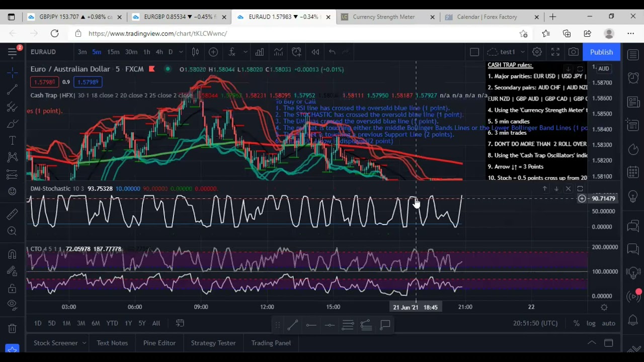The image size is (644, 362).
Task: Switch to the D daily timeframe
Action: coord(171,52)
